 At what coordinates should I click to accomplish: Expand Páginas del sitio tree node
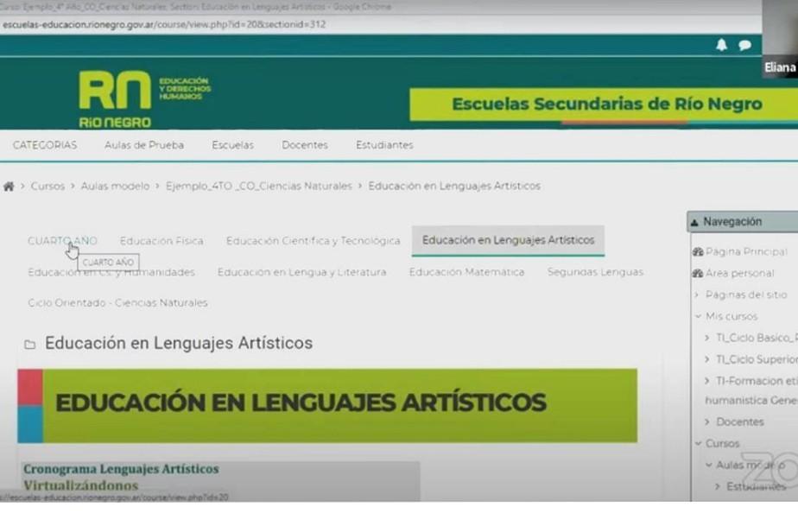[x=698, y=295]
